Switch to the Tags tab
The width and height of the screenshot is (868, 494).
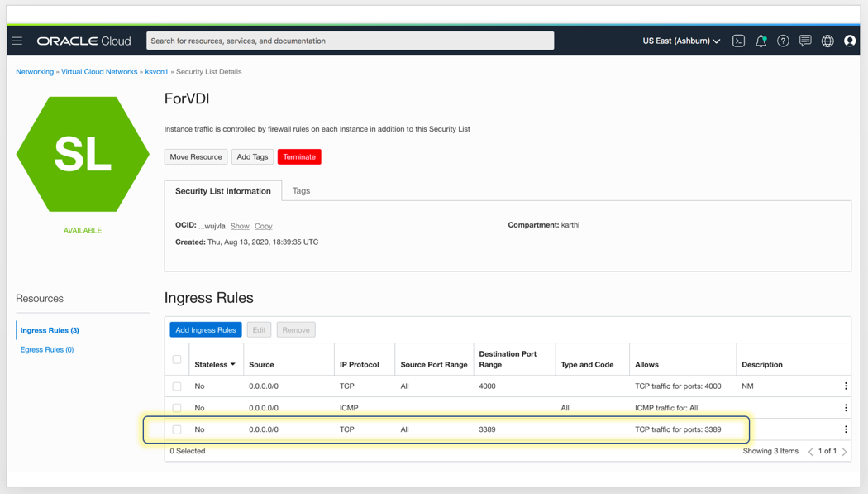coord(301,190)
